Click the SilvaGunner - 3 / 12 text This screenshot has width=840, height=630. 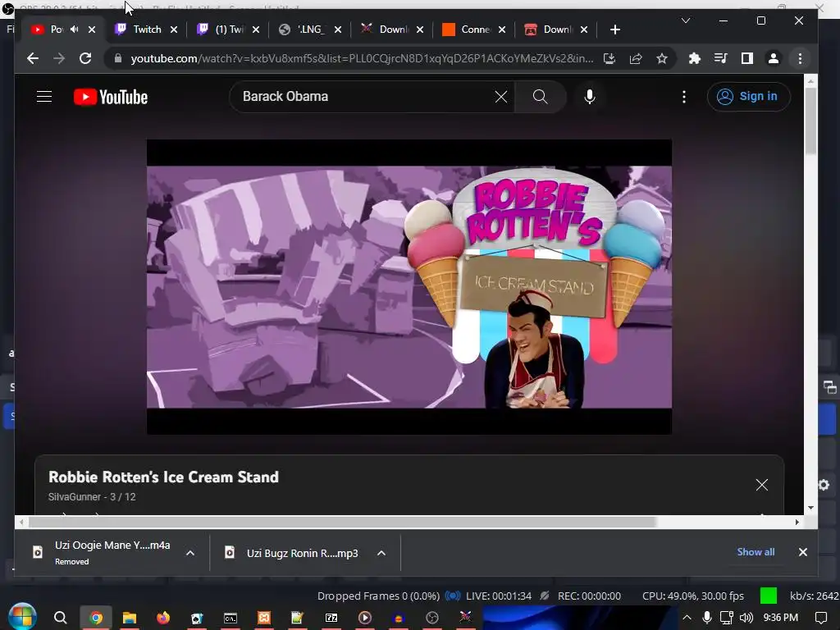coord(92,496)
